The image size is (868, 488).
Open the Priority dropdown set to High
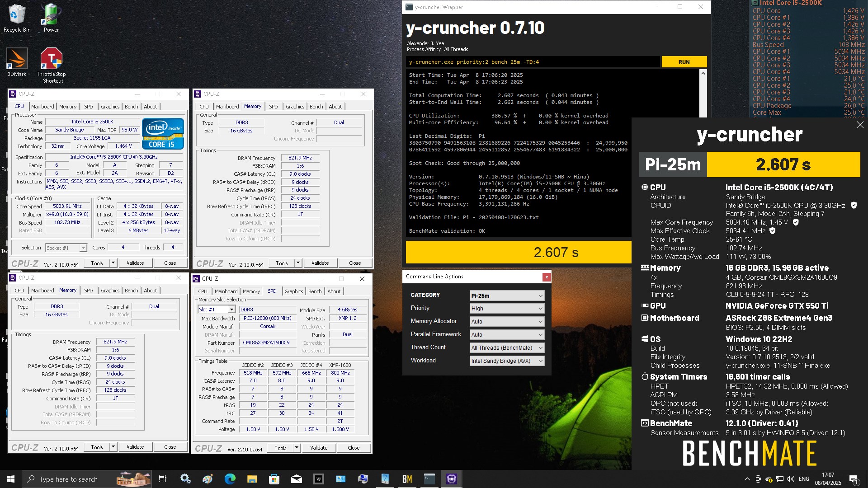click(507, 309)
